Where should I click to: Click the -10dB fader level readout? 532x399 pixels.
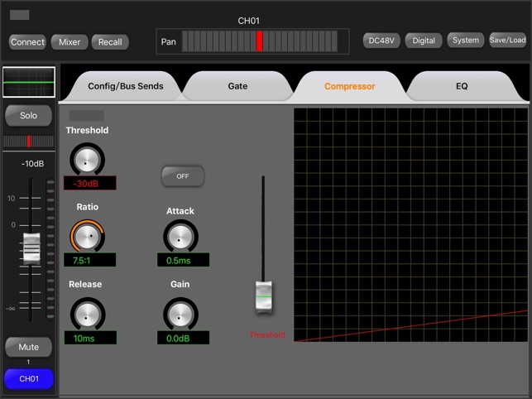pyautogui.click(x=32, y=164)
